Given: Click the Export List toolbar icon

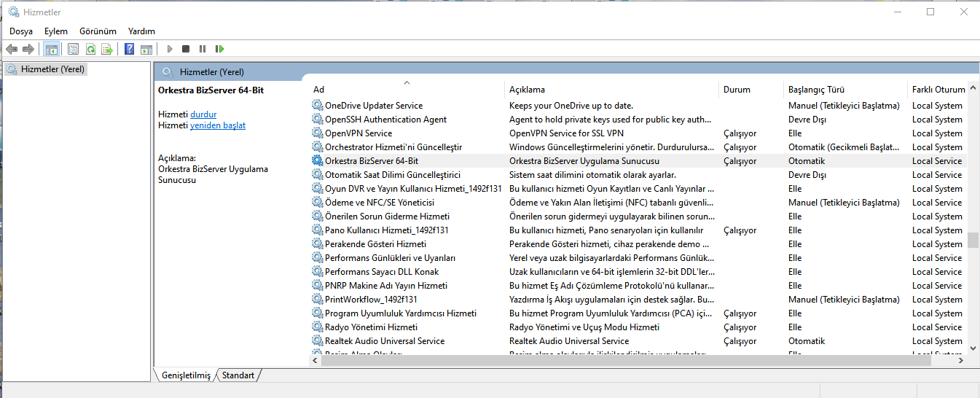Looking at the screenshot, I should [107, 49].
